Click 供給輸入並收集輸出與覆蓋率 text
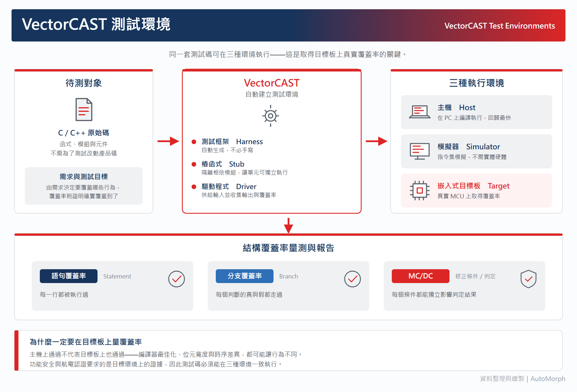The width and height of the screenshot is (577, 392). [239, 195]
